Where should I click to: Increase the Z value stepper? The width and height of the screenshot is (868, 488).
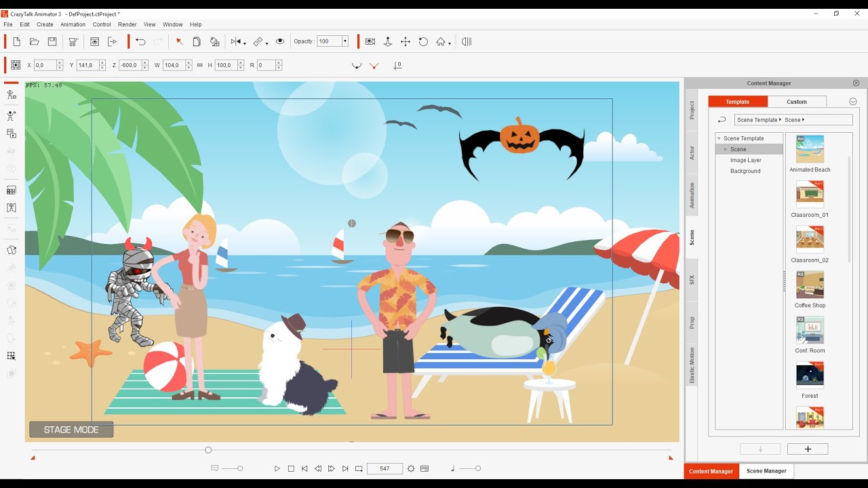(x=144, y=62)
